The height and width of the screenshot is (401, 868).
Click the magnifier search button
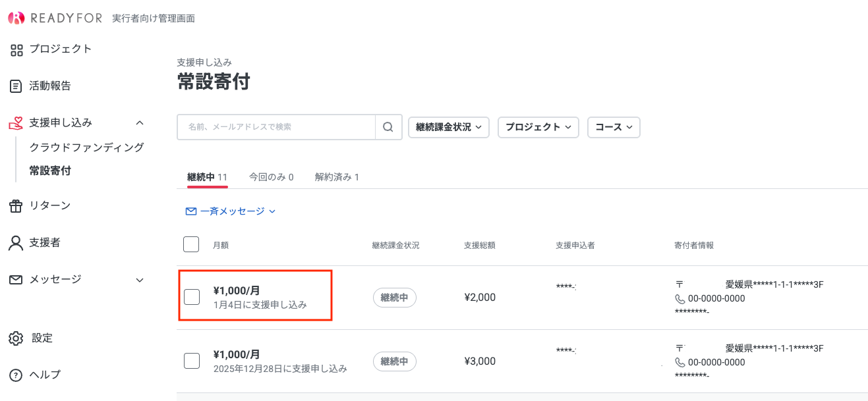[388, 127]
